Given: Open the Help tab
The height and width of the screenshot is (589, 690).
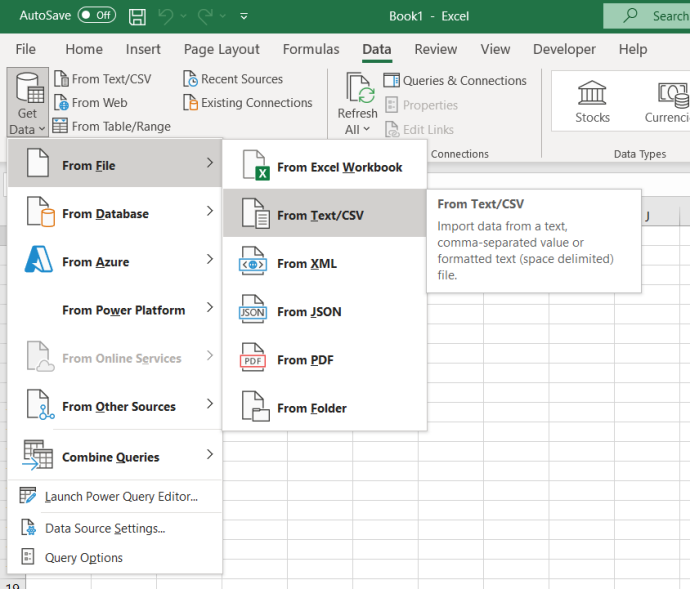Looking at the screenshot, I should click(x=633, y=49).
